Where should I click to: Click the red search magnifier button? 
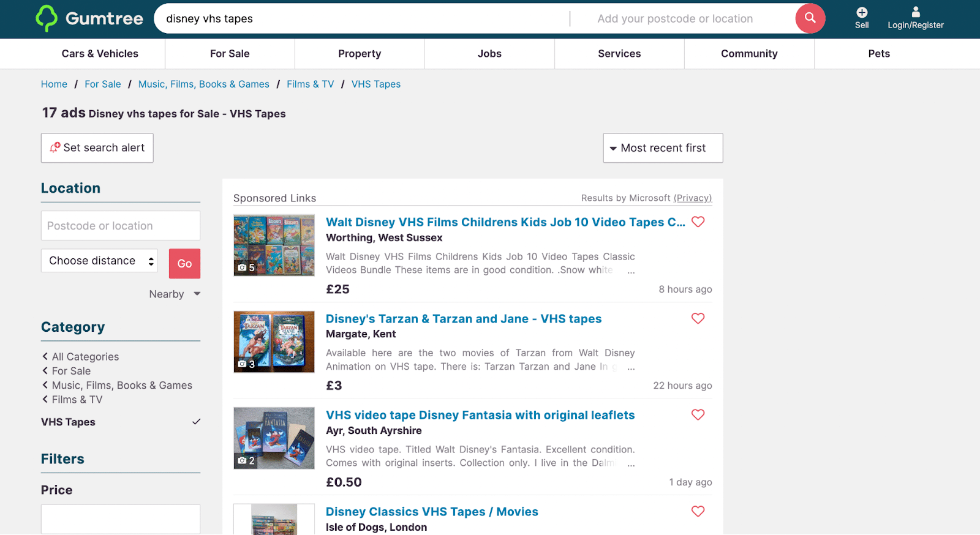[x=810, y=18]
